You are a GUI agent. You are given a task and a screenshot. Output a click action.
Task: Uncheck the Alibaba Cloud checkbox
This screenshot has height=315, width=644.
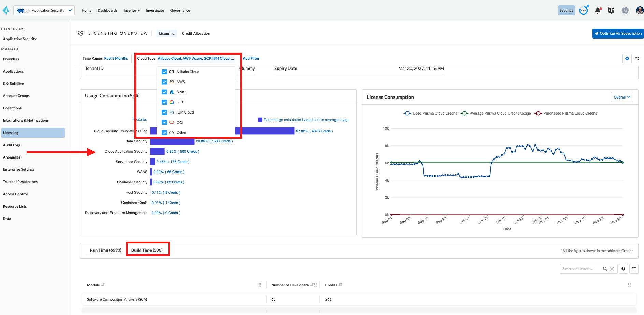(164, 72)
